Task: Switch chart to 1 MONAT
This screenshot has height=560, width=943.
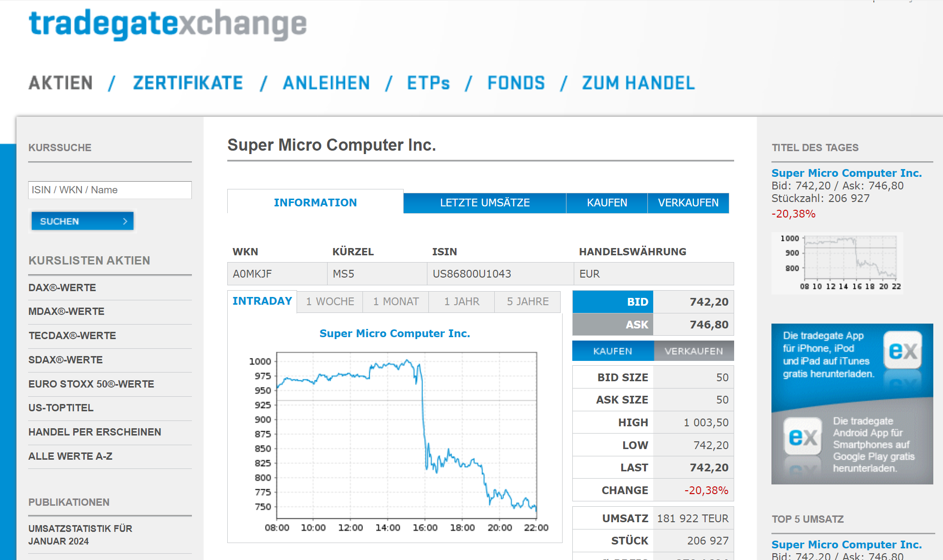Action: (396, 302)
